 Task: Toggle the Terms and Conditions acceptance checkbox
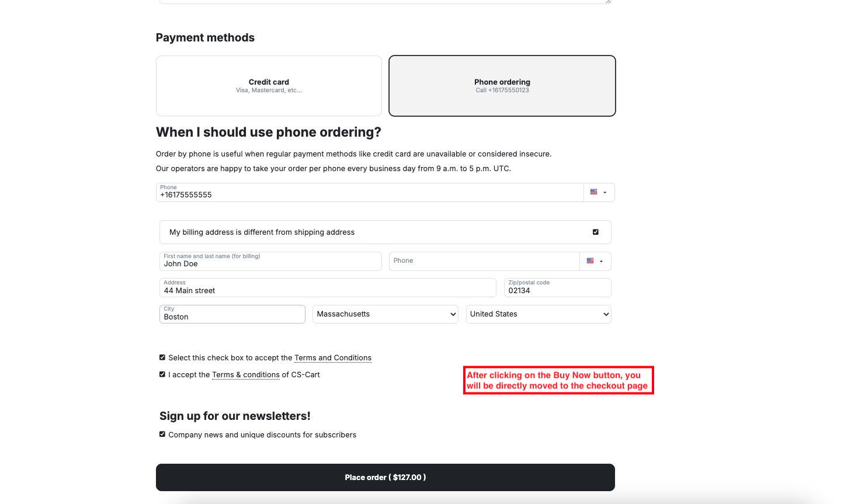pos(162,357)
